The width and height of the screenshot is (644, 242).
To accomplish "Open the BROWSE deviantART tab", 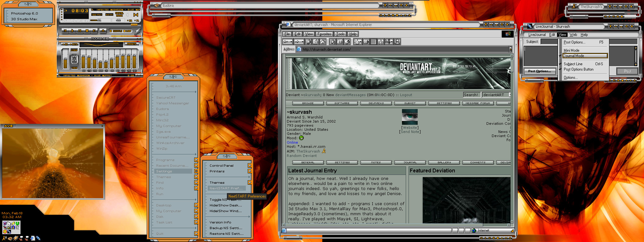I will click(x=308, y=103).
